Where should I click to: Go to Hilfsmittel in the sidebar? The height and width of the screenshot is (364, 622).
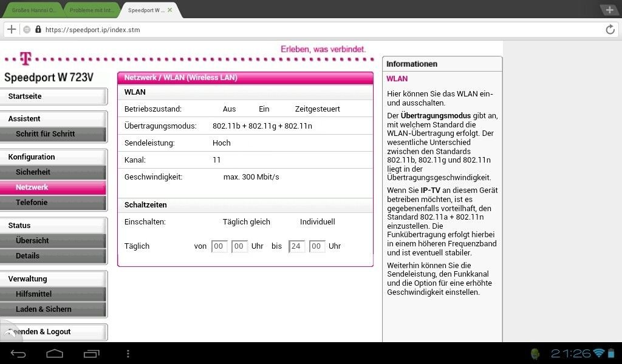[53, 294]
